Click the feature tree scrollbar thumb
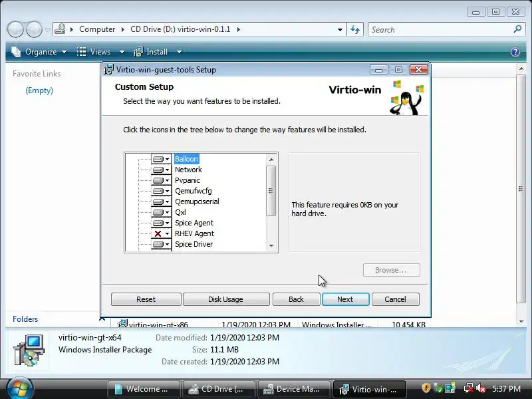This screenshot has height=399, width=532. point(271,191)
